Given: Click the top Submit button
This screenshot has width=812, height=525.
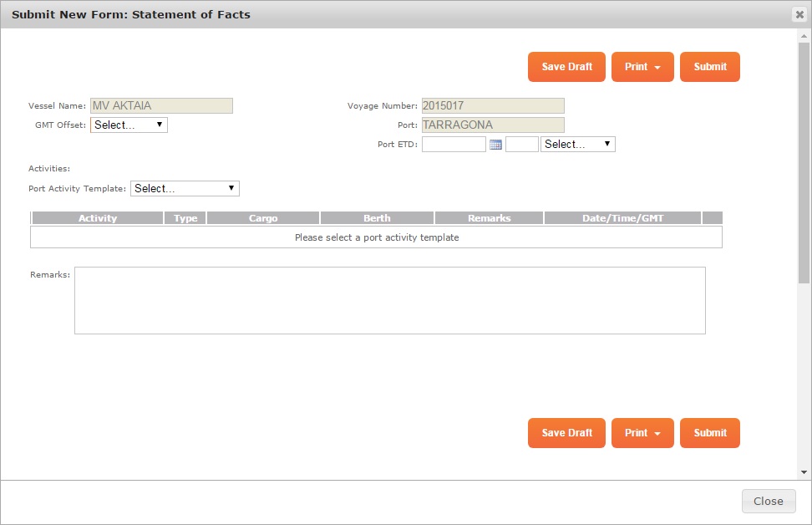Looking at the screenshot, I should (x=709, y=67).
